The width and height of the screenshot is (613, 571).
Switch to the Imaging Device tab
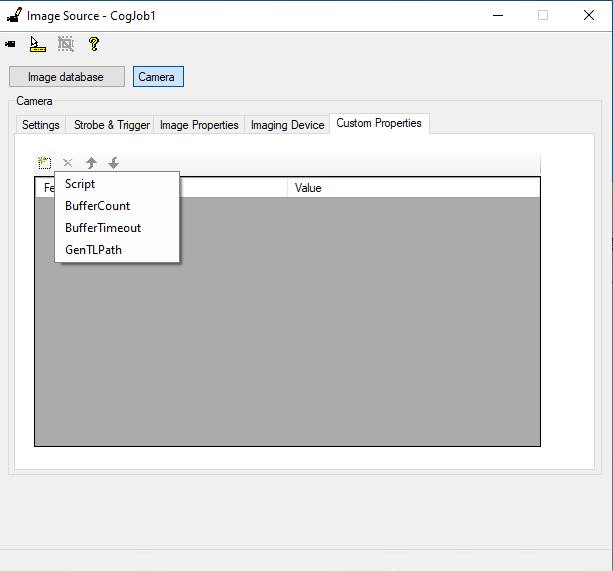tap(287, 125)
